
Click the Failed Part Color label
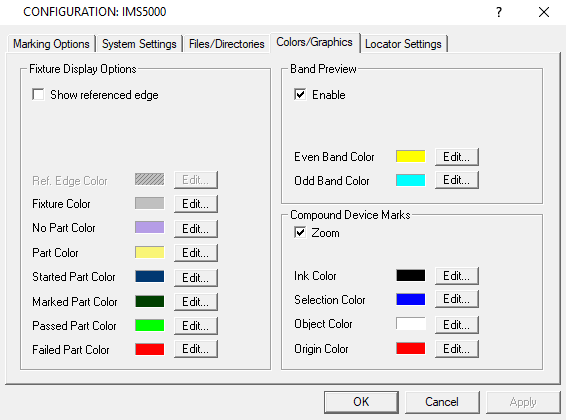coord(71,350)
